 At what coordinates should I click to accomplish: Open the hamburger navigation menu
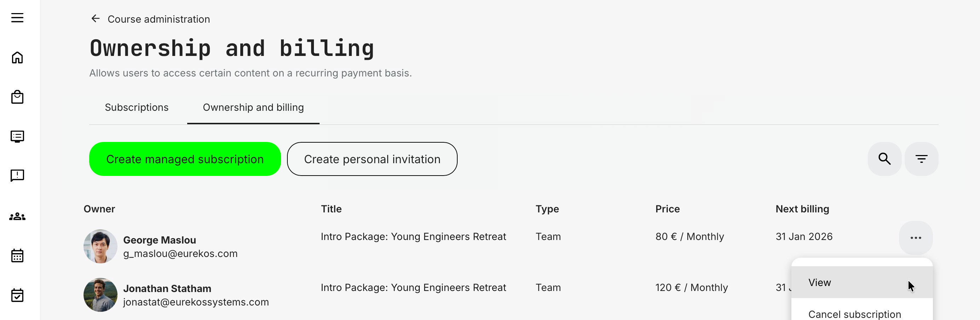[x=17, y=18]
